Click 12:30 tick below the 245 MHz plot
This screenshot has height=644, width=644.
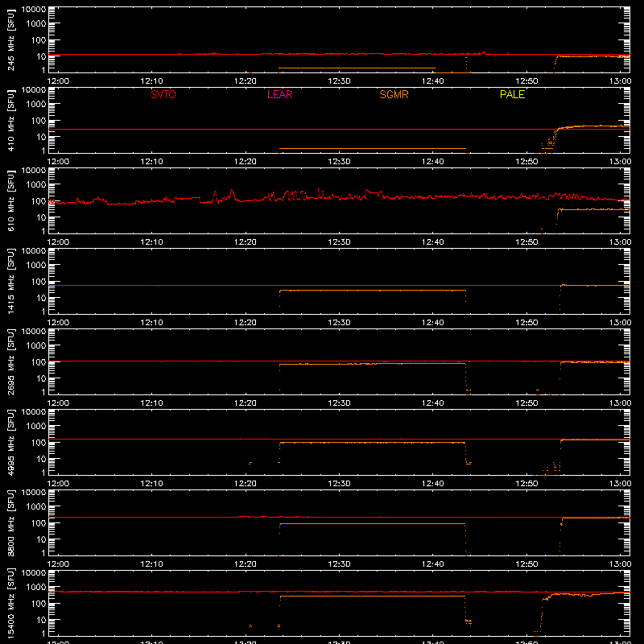[x=339, y=81]
